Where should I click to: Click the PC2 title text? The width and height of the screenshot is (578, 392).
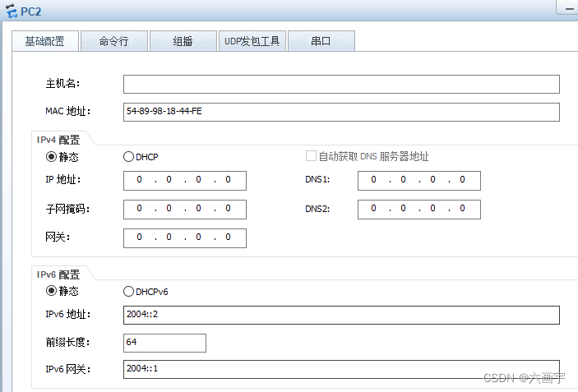(x=31, y=12)
